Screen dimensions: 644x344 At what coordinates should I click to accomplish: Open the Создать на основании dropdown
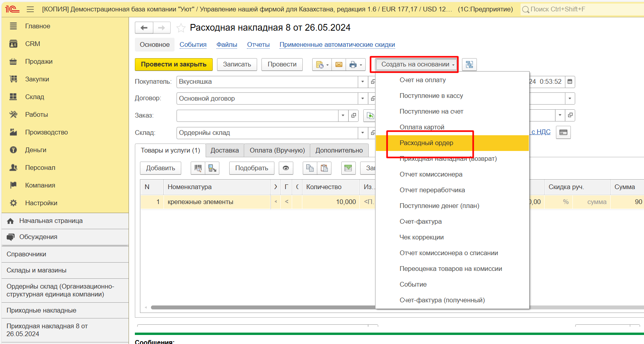tap(418, 64)
